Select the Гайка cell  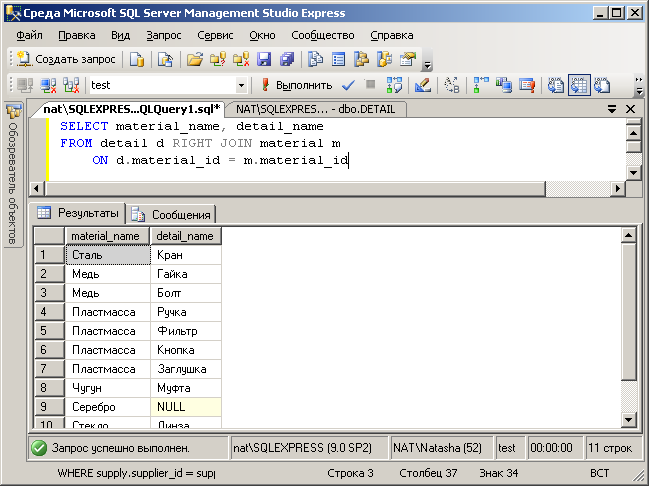(x=185, y=274)
